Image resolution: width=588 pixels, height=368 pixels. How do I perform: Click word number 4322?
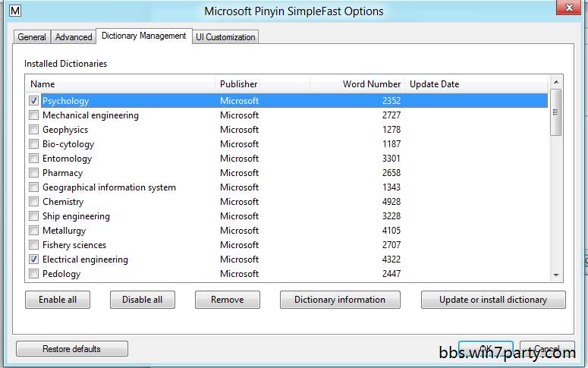(391, 259)
